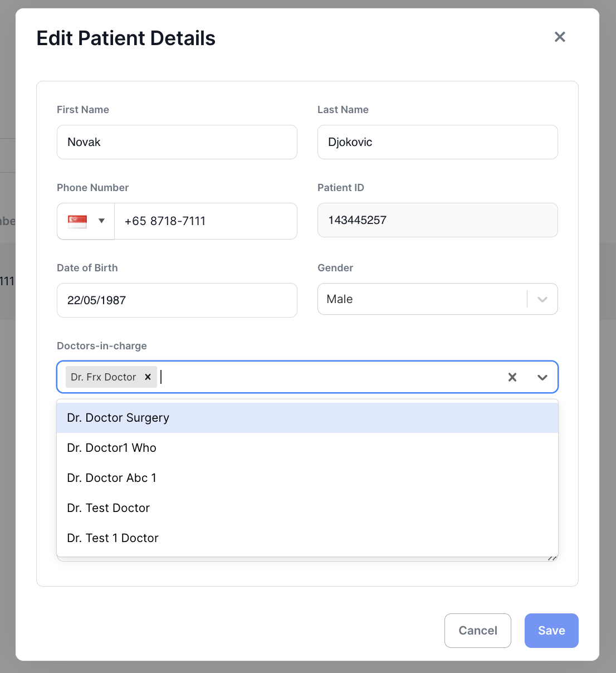Clear all selected doctors-in-charge

click(512, 377)
